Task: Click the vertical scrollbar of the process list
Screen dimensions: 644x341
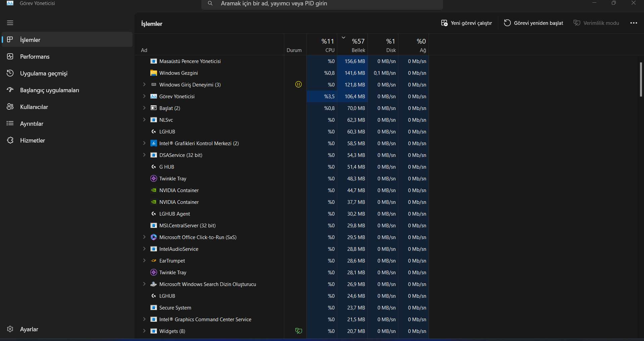Action: (641, 79)
